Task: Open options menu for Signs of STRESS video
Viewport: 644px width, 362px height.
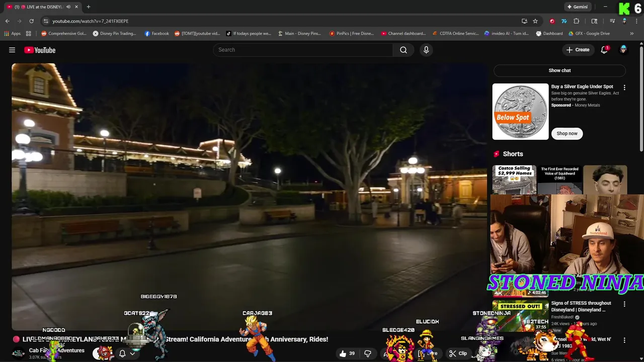Action: point(624,304)
